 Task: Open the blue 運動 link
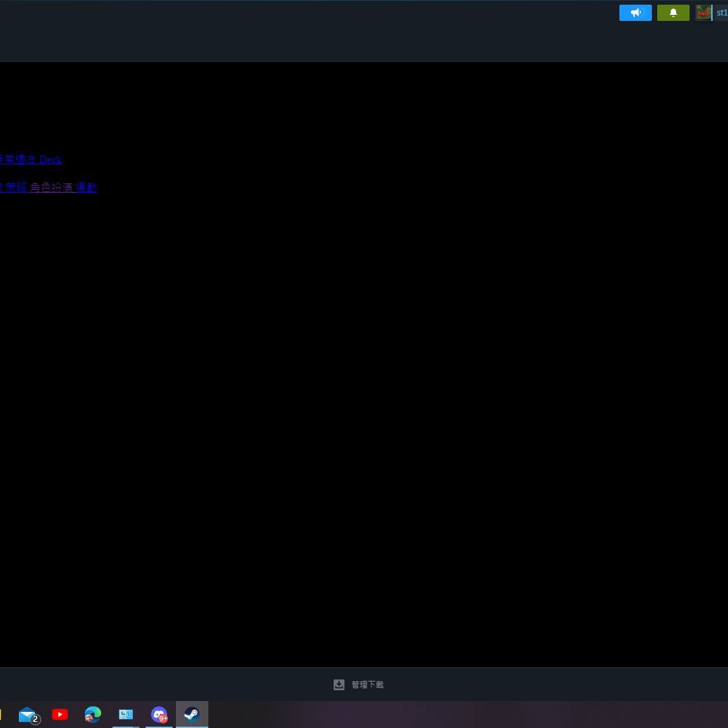[x=86, y=187]
